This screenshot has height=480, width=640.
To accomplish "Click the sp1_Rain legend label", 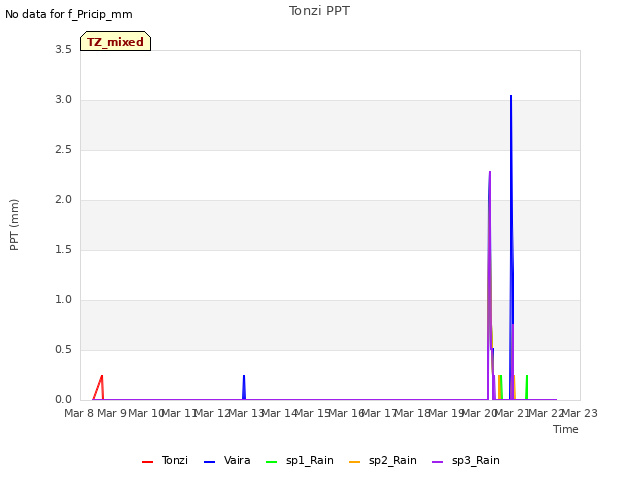I will [x=310, y=461].
